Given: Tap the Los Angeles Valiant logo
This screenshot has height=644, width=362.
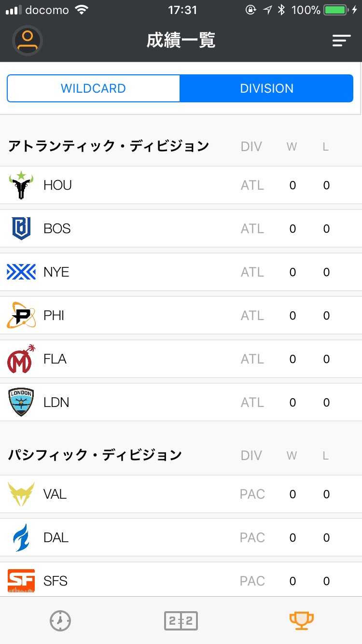Looking at the screenshot, I should pos(21,494).
